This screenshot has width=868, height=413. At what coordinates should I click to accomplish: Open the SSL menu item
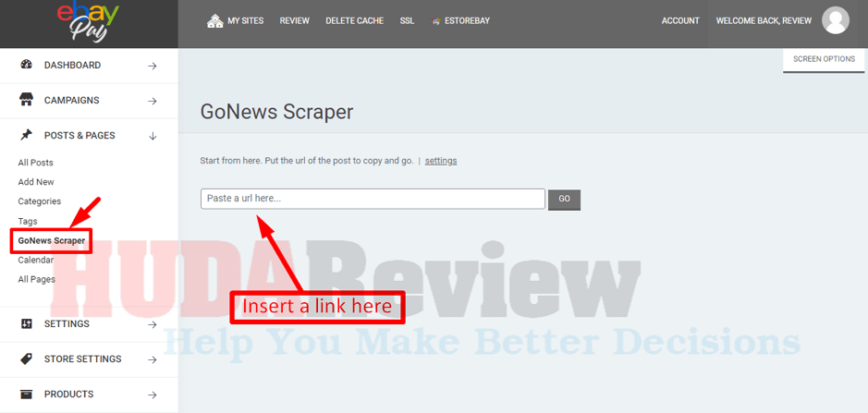[x=407, y=21]
